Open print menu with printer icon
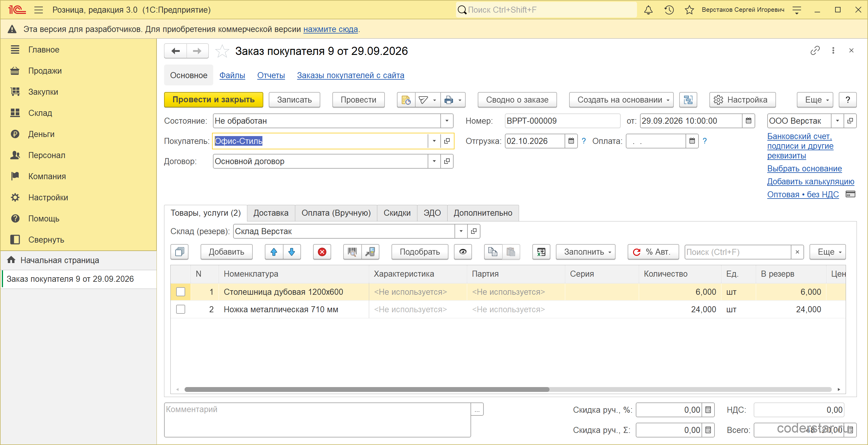This screenshot has width=868, height=445. [453, 100]
